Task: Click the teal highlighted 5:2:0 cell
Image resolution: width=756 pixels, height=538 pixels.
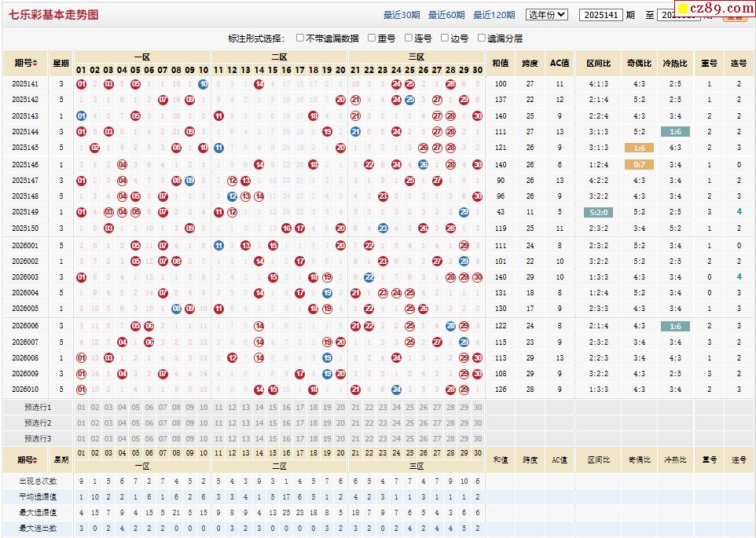Action: [597, 212]
